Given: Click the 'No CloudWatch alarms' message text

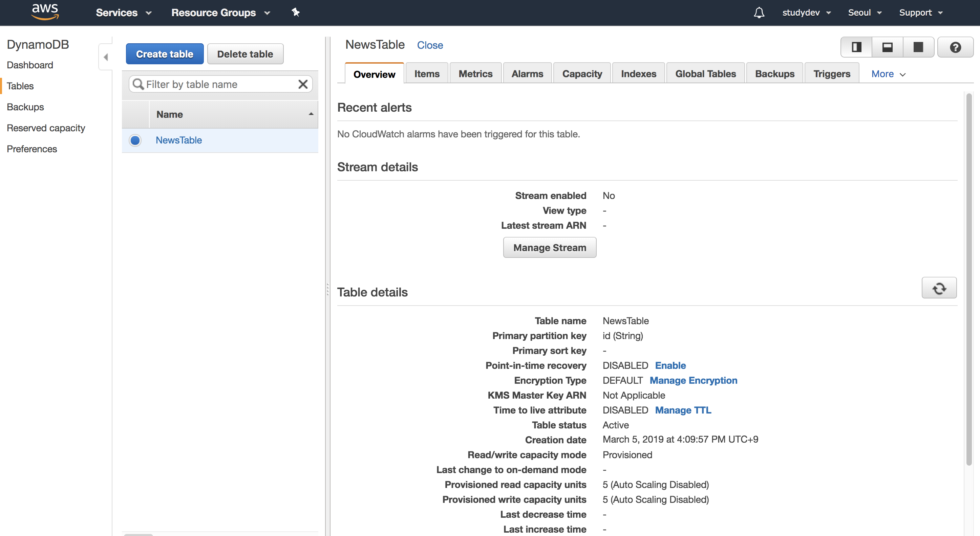Looking at the screenshot, I should coord(459,134).
